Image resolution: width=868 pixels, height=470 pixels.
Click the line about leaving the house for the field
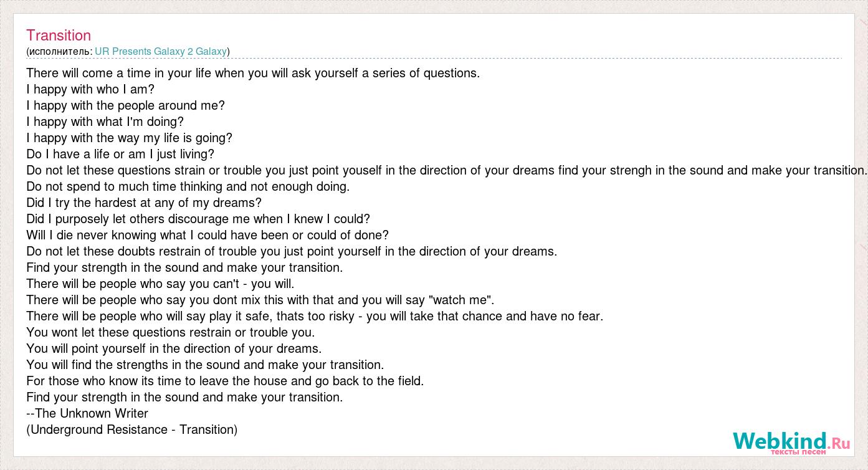pos(225,381)
